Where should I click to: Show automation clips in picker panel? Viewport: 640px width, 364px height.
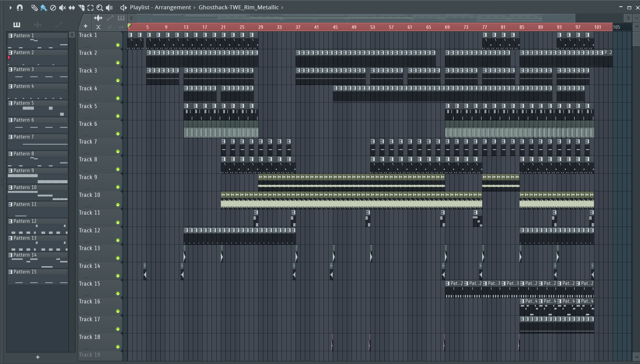tap(59, 24)
